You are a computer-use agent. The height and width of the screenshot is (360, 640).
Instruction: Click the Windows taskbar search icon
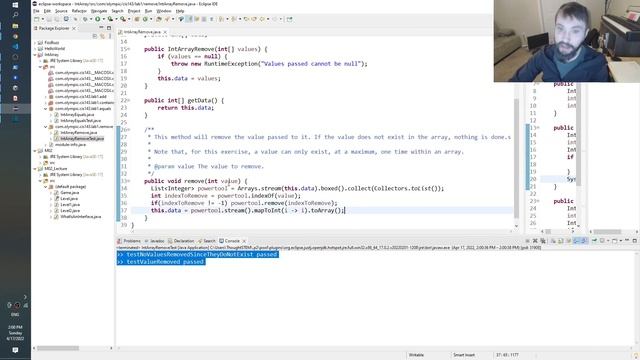15,15
